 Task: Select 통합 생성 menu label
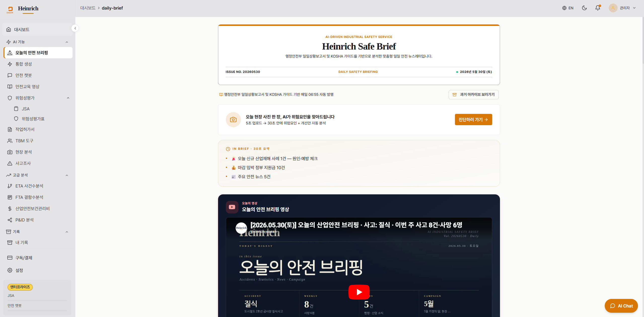(x=24, y=64)
